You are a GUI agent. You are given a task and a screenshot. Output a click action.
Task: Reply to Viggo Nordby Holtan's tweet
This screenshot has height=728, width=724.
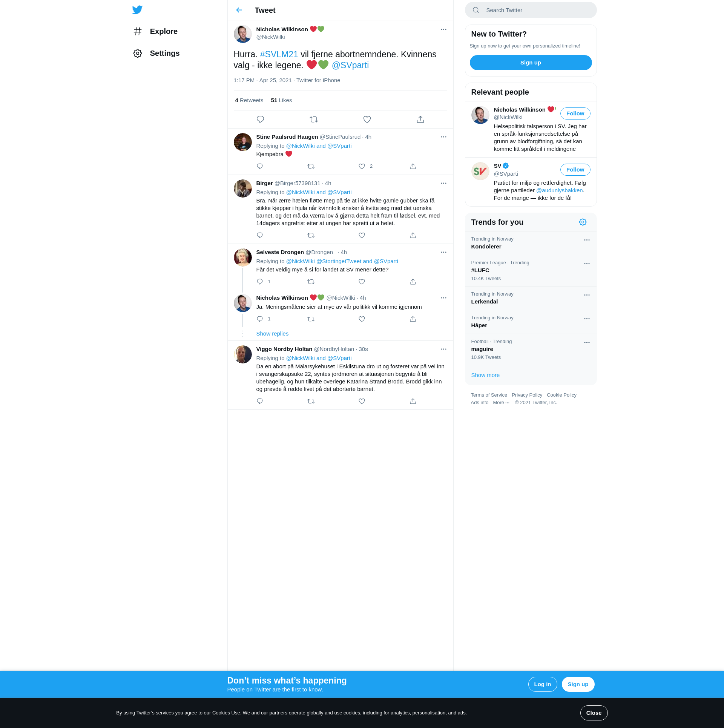click(x=260, y=401)
